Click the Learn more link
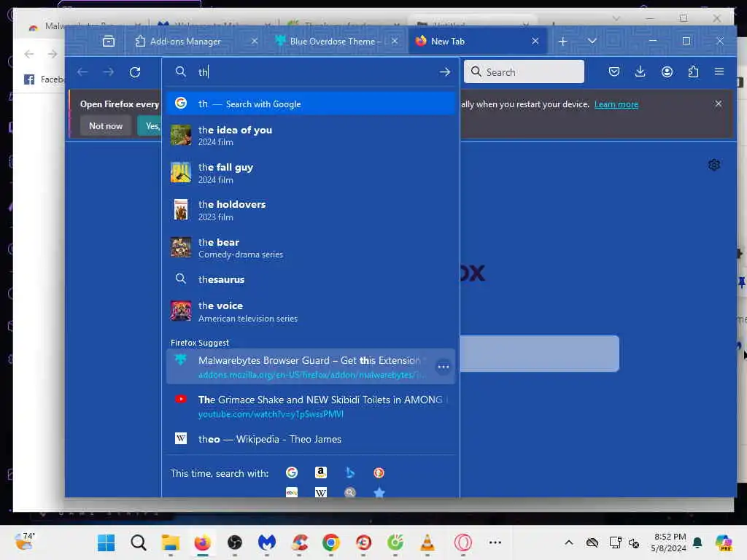The height and width of the screenshot is (560, 747). coord(616,104)
